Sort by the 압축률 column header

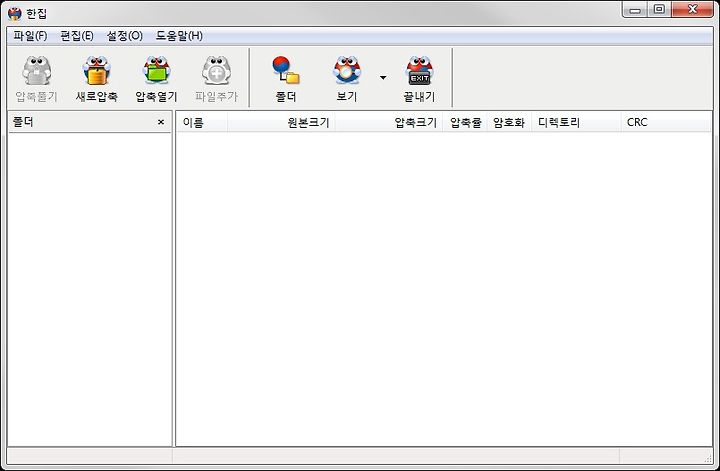click(x=465, y=123)
